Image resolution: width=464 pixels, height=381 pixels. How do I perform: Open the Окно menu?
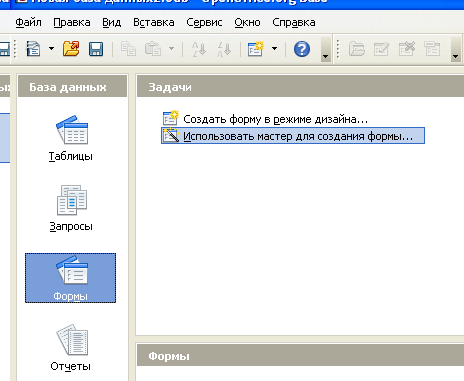pyautogui.click(x=247, y=22)
